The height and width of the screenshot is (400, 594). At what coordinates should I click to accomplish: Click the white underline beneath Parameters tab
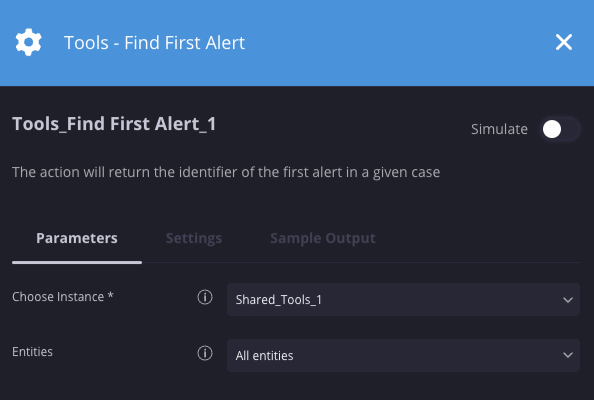coord(77,262)
